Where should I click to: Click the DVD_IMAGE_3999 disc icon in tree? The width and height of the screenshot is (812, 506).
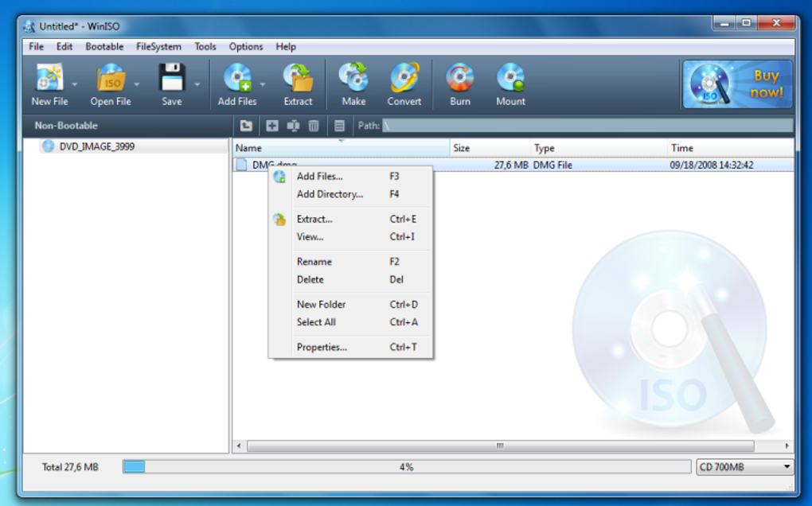[48, 146]
